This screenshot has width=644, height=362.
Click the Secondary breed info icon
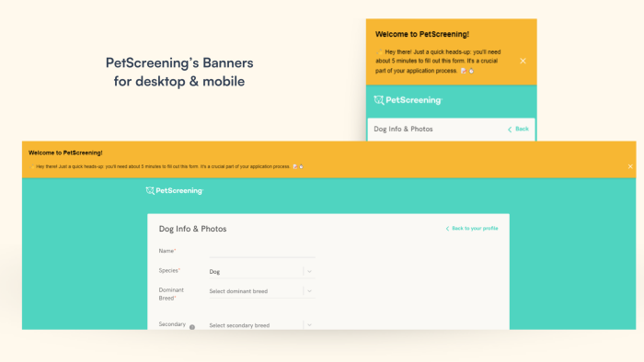(191, 327)
